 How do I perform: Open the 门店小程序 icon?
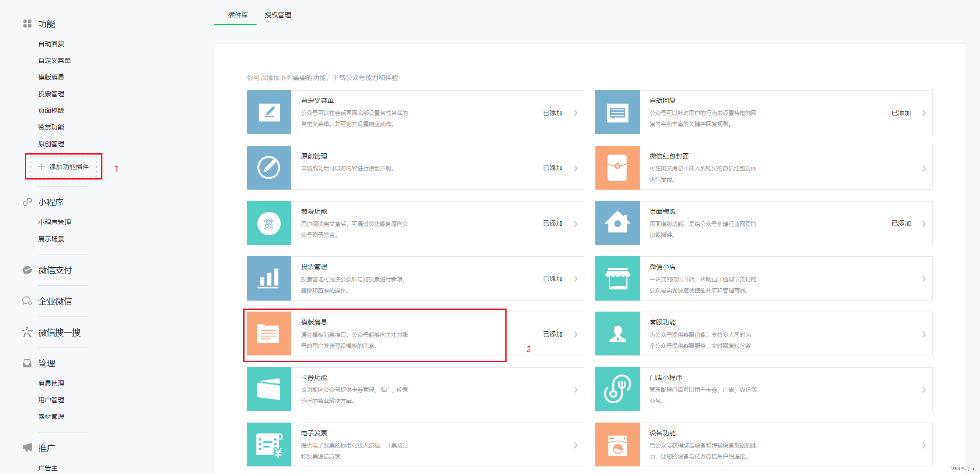pyautogui.click(x=617, y=389)
